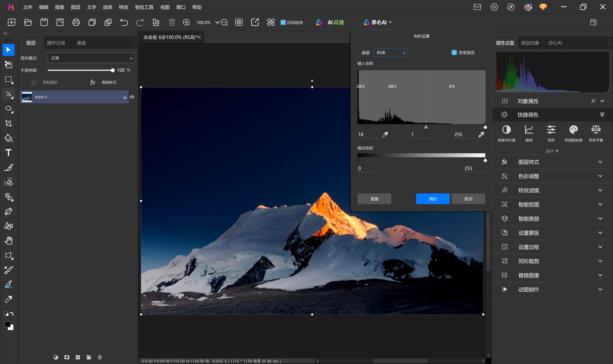Click the 取消 cancel button

click(468, 199)
